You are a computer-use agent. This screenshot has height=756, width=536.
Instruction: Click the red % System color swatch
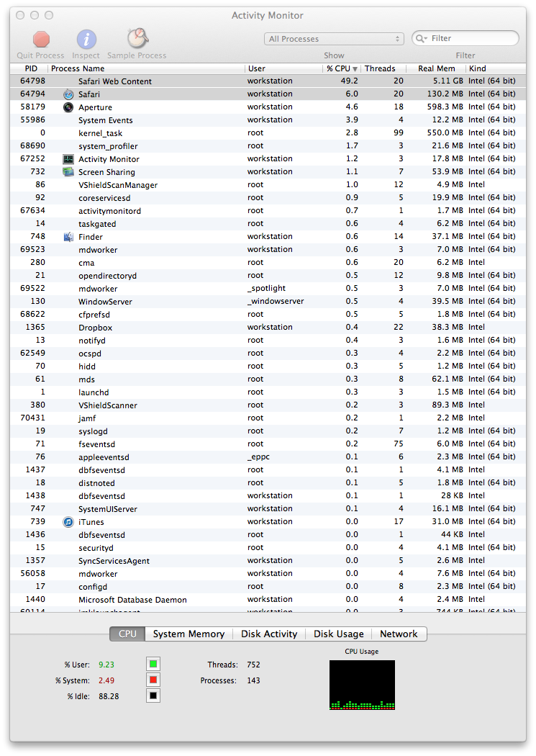point(153,680)
